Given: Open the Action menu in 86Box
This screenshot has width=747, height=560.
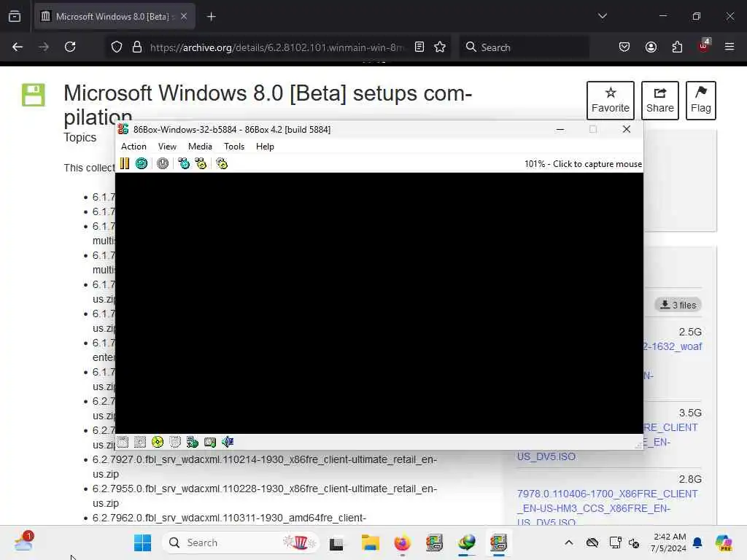Looking at the screenshot, I should (133, 146).
